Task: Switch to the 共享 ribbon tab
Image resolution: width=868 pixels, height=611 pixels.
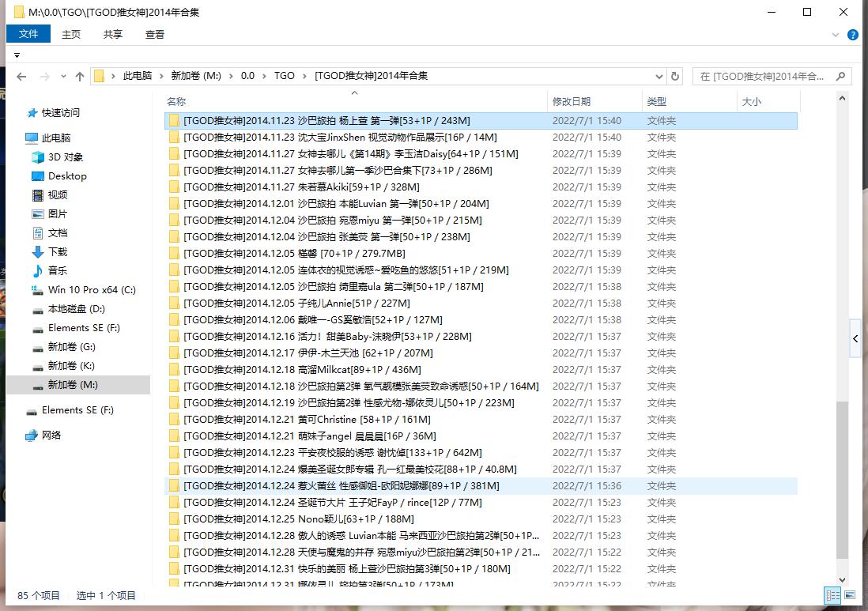Action: point(113,34)
